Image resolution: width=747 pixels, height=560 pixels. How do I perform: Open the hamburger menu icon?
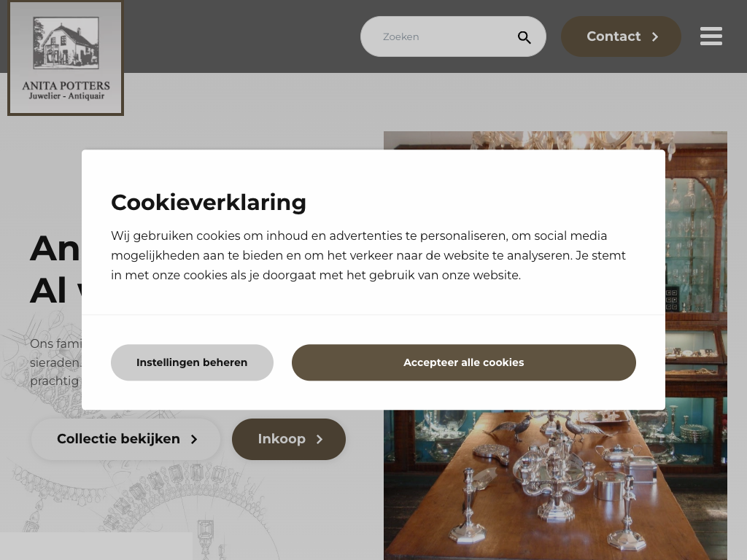tap(711, 36)
